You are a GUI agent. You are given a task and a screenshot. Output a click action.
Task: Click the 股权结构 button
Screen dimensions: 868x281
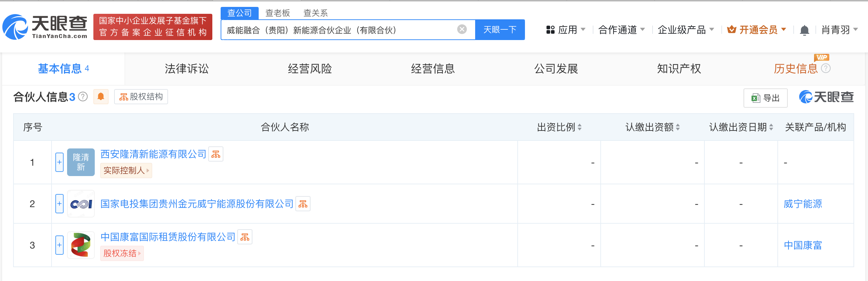tap(141, 97)
